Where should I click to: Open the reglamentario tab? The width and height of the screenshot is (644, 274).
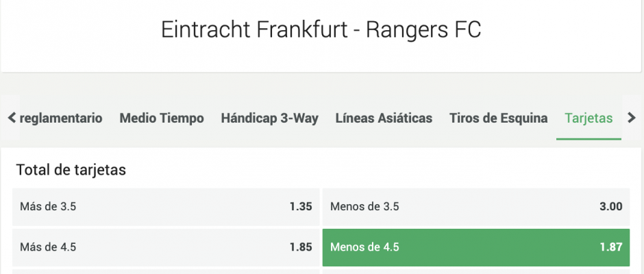[61, 119]
